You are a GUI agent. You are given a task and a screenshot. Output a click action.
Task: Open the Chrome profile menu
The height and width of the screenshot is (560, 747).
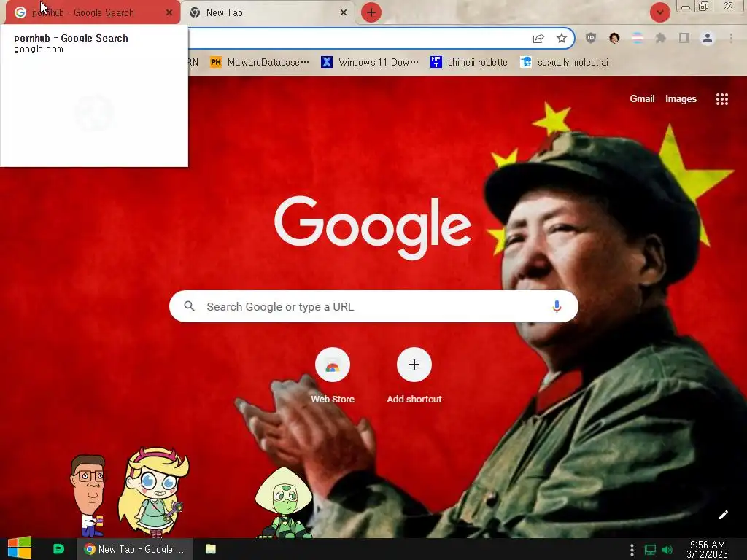click(708, 38)
